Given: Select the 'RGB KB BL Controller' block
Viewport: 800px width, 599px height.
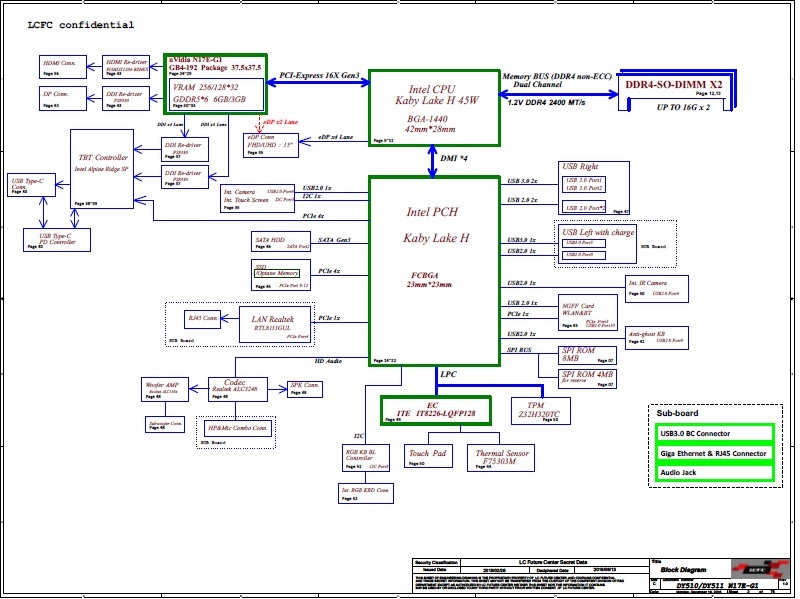Looking at the screenshot, I should (366, 457).
